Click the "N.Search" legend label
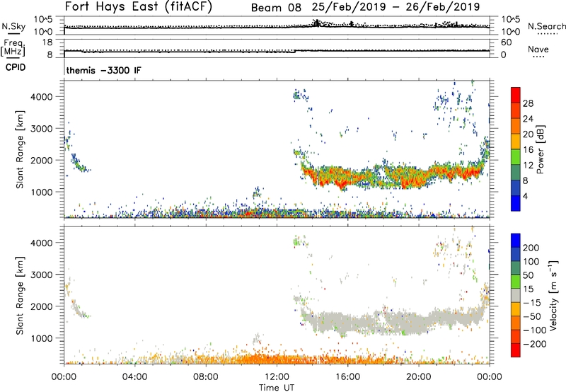 pyautogui.click(x=547, y=26)
